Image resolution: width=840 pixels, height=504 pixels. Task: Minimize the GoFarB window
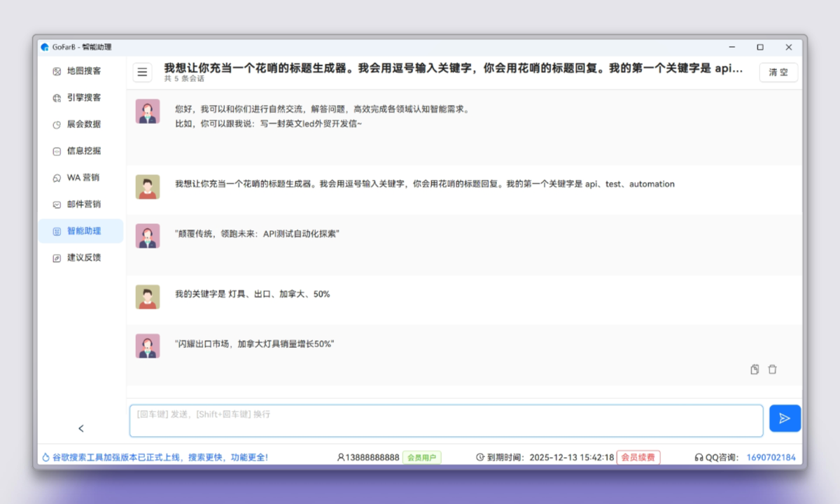732,48
